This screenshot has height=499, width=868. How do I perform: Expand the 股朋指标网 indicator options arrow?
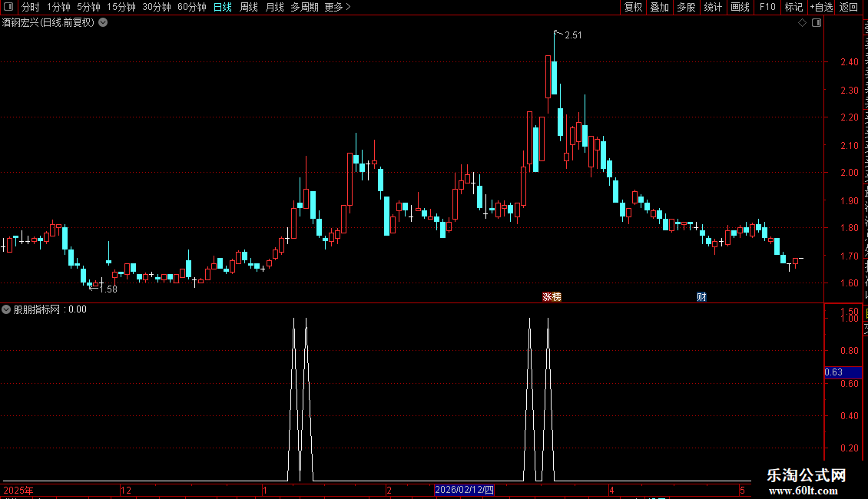[x=6, y=309]
